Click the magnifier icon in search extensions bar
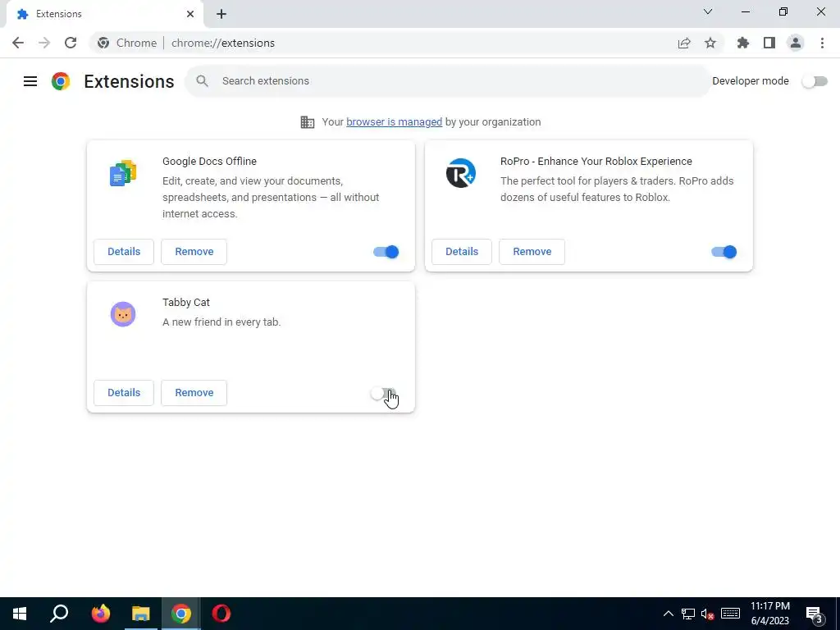Image resolution: width=840 pixels, height=630 pixels. tap(202, 81)
